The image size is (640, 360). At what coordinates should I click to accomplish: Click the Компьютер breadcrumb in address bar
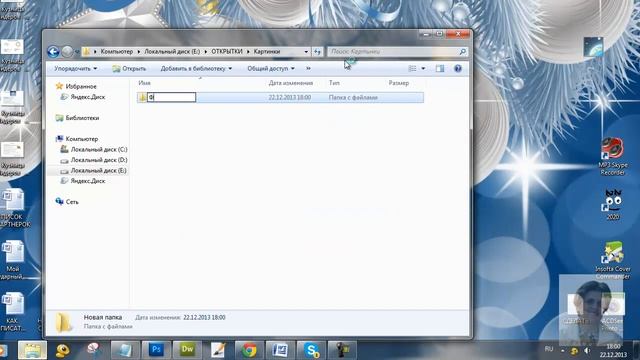pyautogui.click(x=117, y=51)
